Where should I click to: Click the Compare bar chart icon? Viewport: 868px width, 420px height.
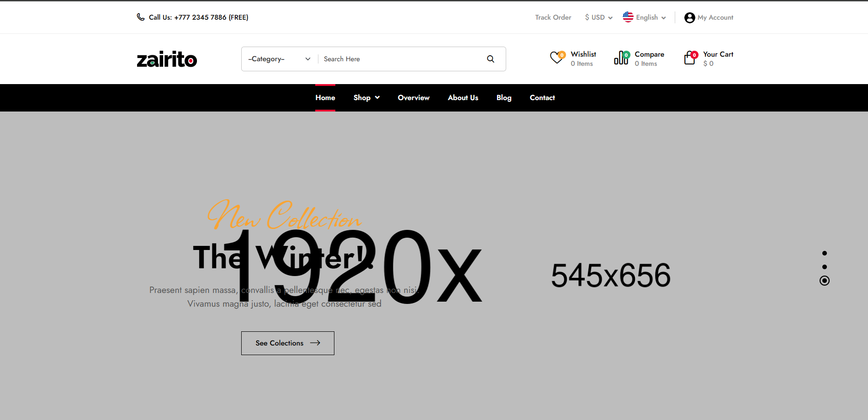pyautogui.click(x=621, y=58)
